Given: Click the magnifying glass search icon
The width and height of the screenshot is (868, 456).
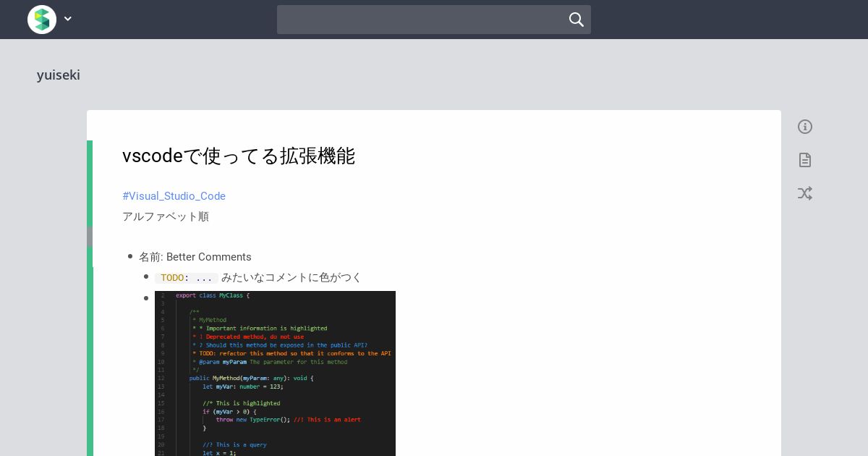Looking at the screenshot, I should (x=576, y=20).
